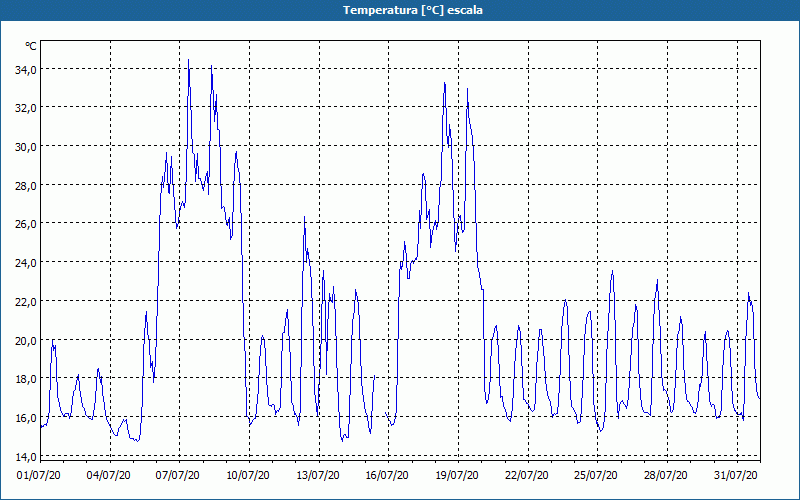Click the 07/07/20 date label
Viewport: 800px width, 500px height.
(x=178, y=475)
